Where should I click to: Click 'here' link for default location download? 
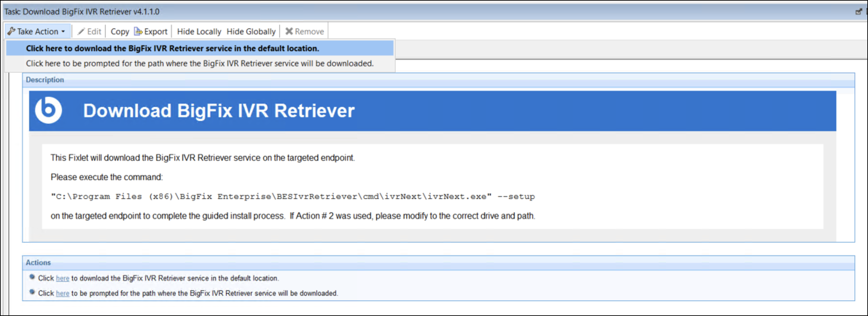63,278
